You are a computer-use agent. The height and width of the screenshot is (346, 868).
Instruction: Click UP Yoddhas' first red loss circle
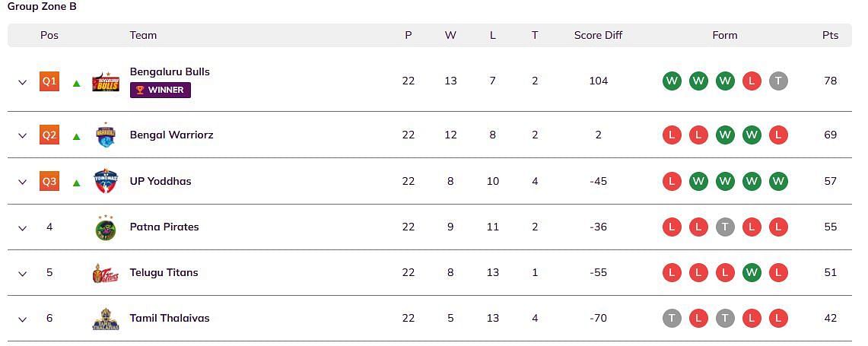(672, 181)
